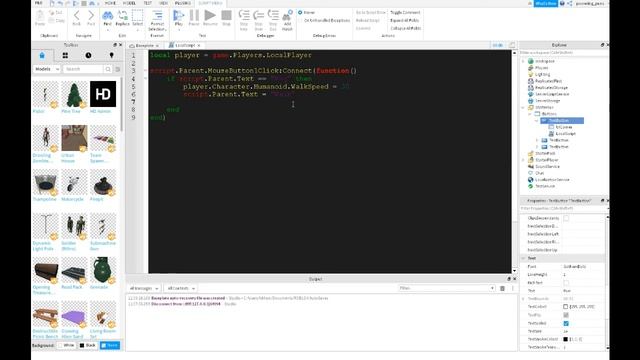
Task: Open the MODEL ribbon tab
Action: (129, 3)
